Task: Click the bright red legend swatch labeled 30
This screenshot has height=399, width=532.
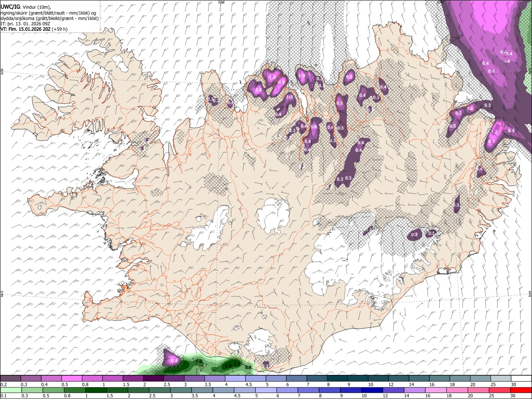Action: tap(521, 390)
